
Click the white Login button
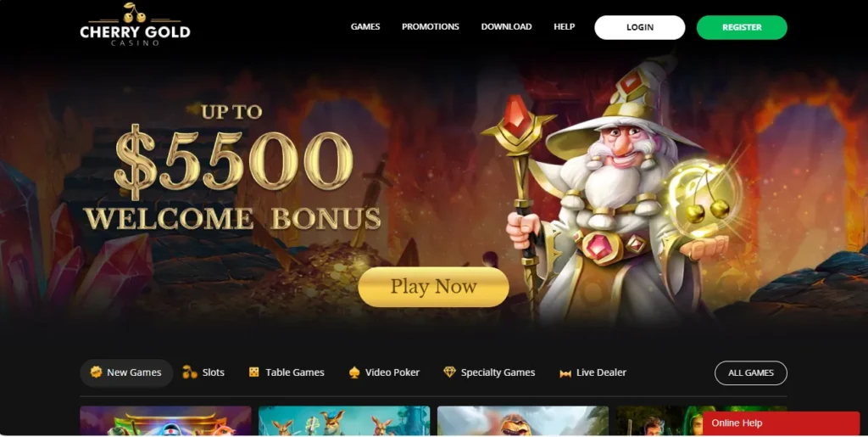point(639,27)
